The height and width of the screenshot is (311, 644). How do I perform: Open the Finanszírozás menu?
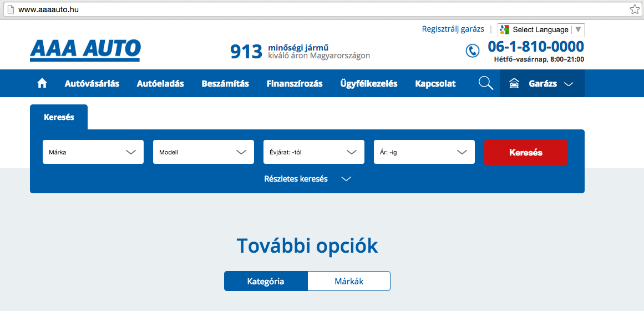coord(295,83)
